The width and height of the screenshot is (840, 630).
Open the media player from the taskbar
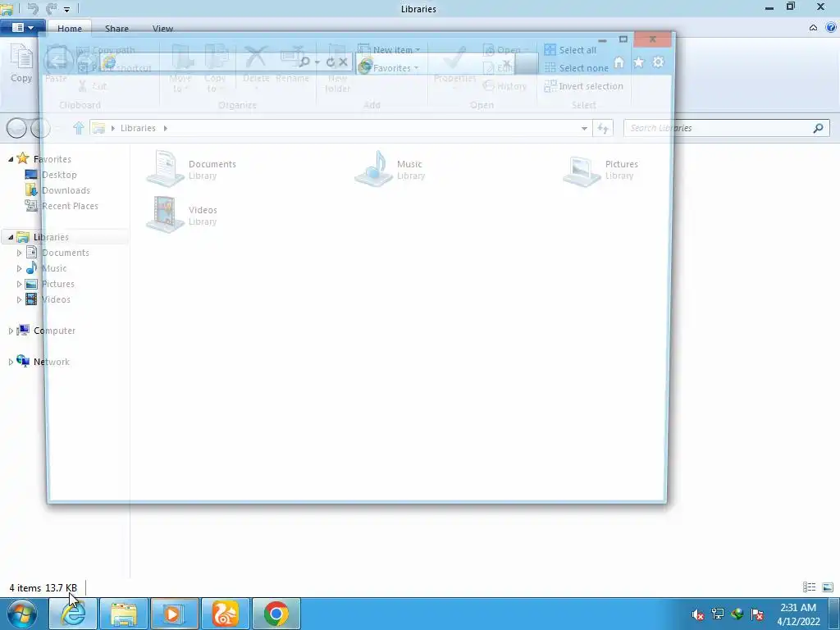[x=174, y=614]
